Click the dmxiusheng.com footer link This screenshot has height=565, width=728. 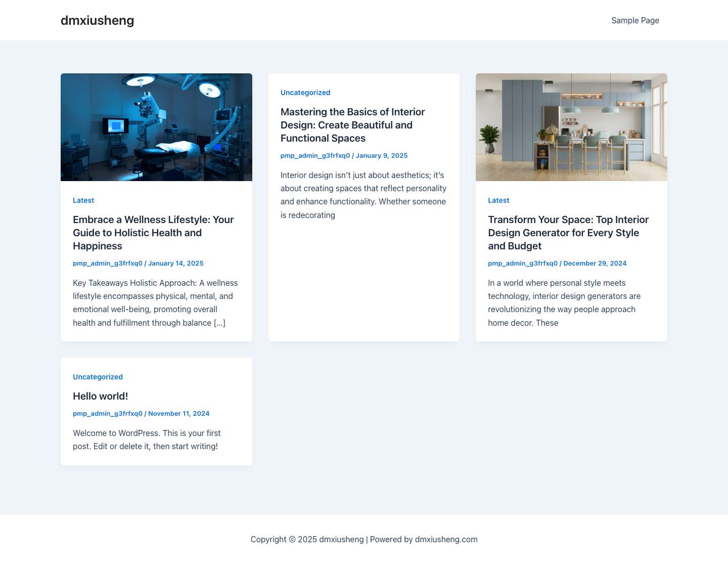[446, 539]
